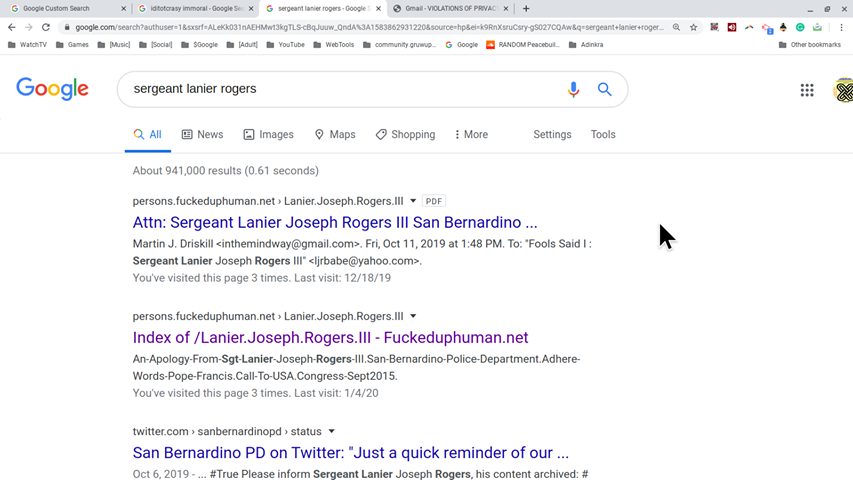Open the RANDOM Peacebuil bookmark
The width and height of the screenshot is (853, 480).
(x=523, y=45)
